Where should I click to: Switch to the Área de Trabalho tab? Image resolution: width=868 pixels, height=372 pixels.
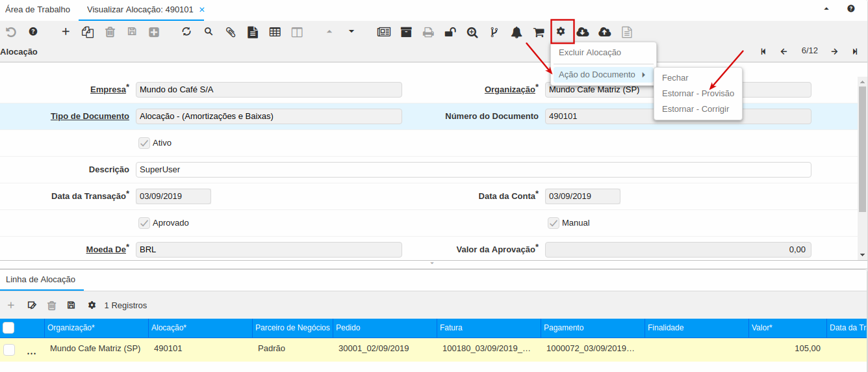38,10
